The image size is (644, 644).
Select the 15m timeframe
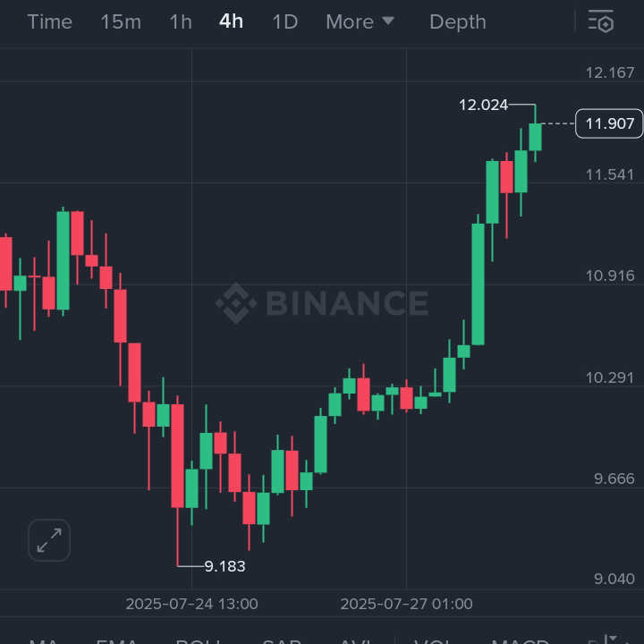pyautogui.click(x=121, y=21)
